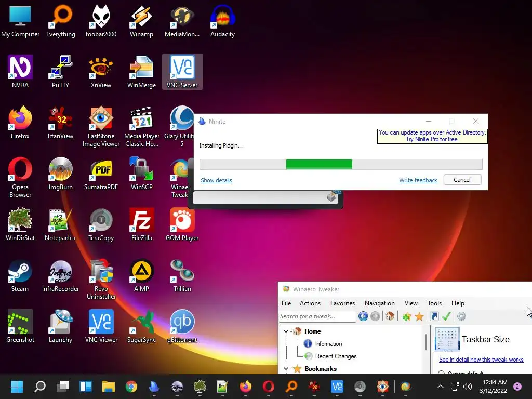Viewport: 532px width, 399px height.
Task: Click Bookmarks star toolbar icon in Winaero
Action: [419, 316]
